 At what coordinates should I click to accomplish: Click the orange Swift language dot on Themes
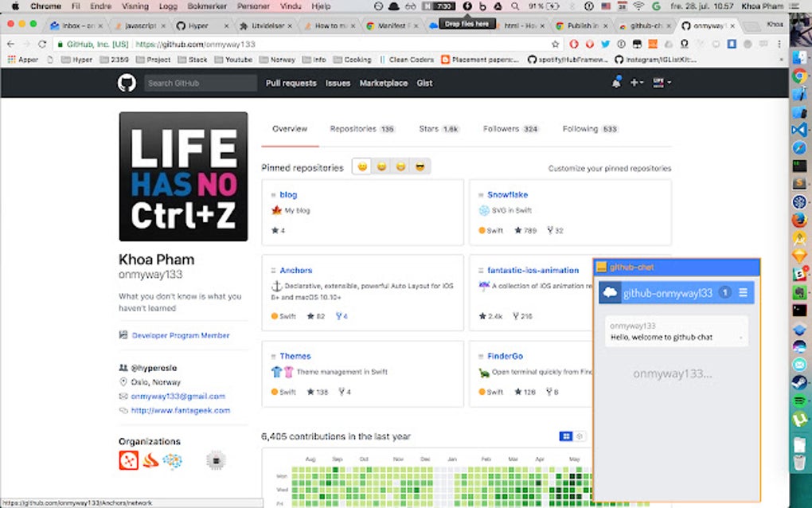pyautogui.click(x=274, y=392)
